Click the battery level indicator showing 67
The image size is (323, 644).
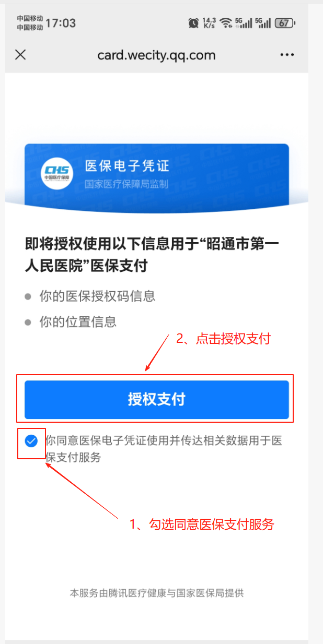[x=285, y=23]
